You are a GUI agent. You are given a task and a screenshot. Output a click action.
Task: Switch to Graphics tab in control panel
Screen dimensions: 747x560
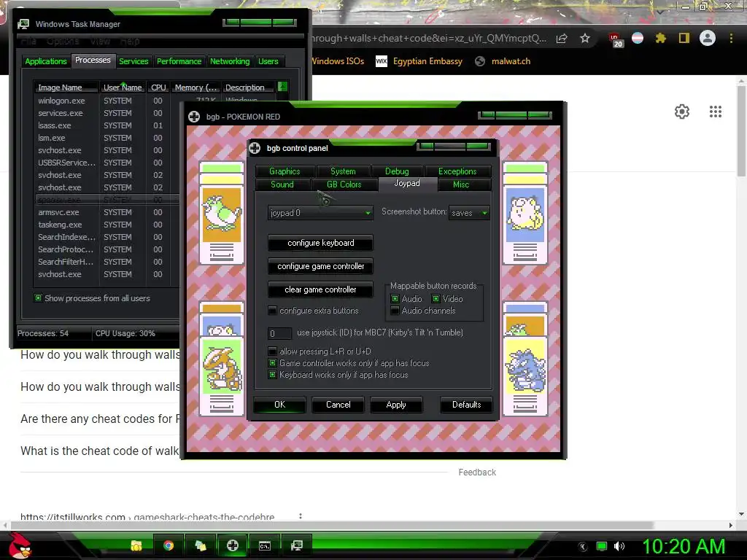pyautogui.click(x=285, y=171)
